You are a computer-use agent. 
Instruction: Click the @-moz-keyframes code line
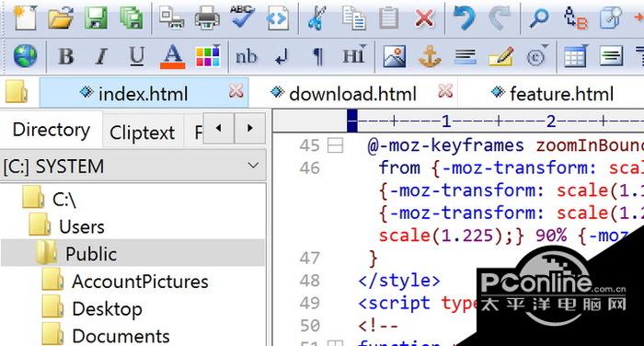coord(505,145)
